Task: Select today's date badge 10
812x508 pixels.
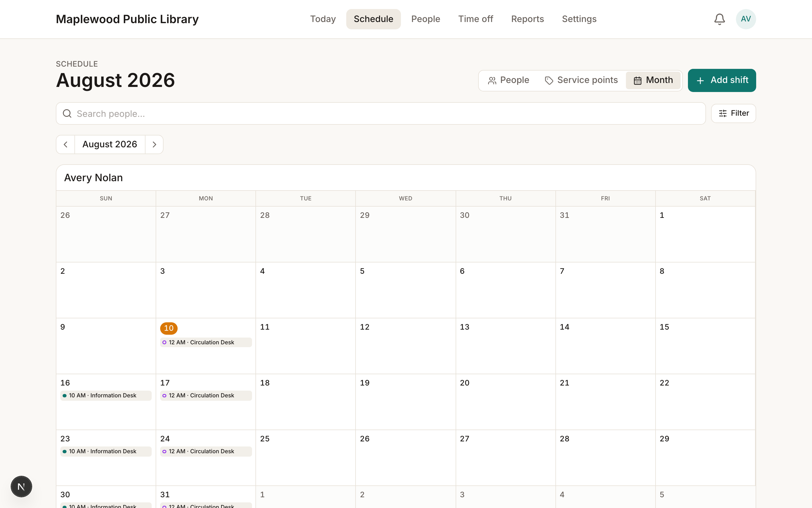Action: 169,328
